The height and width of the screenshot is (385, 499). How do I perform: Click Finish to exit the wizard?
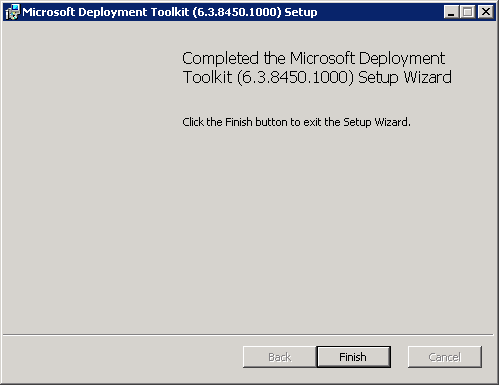point(353,357)
